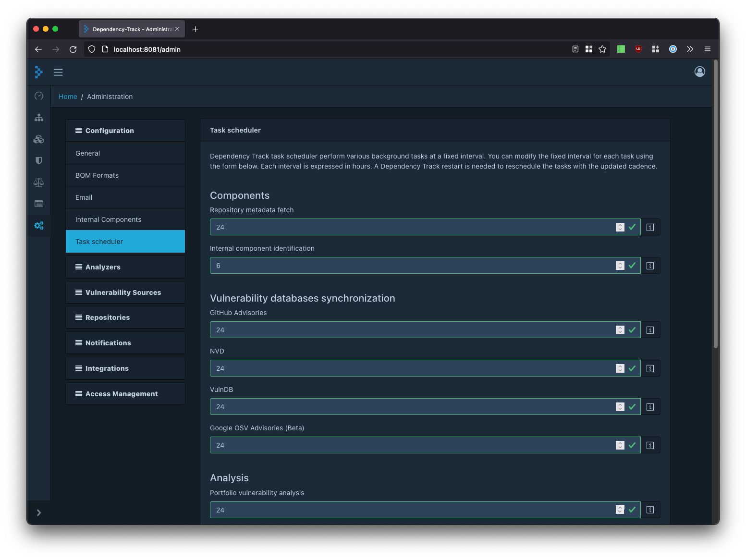This screenshot has width=746, height=560.
Task: Open the Projects hierarchy icon in sidebar
Action: point(39,118)
